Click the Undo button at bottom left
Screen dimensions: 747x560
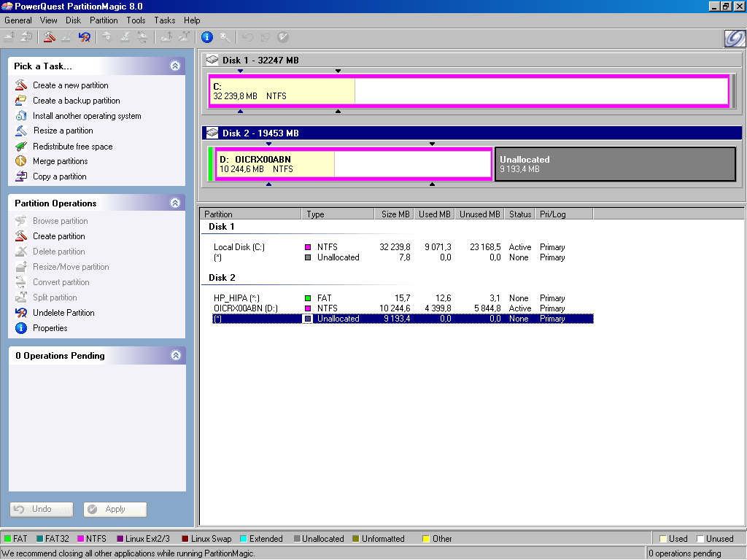(x=42, y=509)
